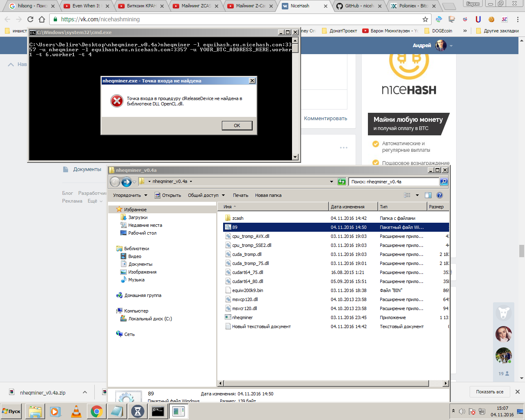Viewport: 525px width, 420px height.
Task: Toggle the preview pane icon in Explorer
Action: pyautogui.click(x=428, y=195)
